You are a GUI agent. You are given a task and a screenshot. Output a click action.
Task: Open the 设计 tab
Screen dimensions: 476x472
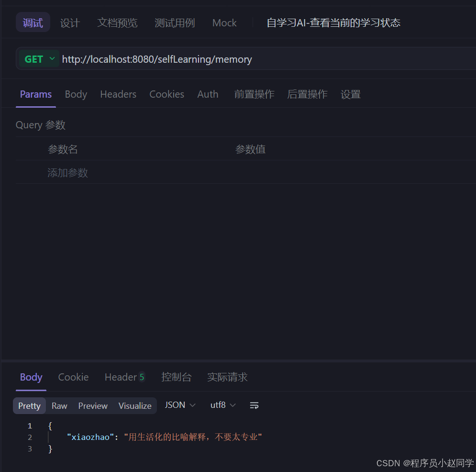[70, 23]
